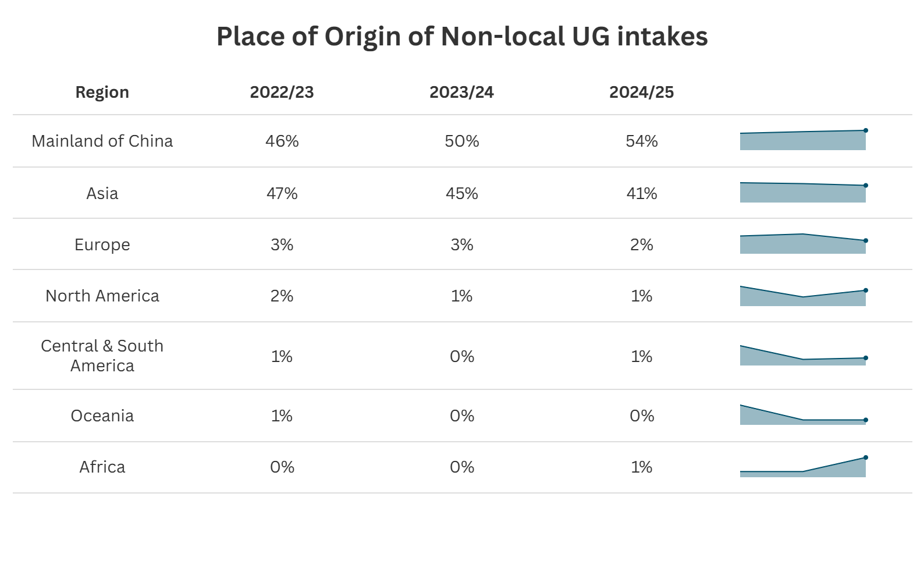Click the Oceania trend sparkline

(x=802, y=416)
